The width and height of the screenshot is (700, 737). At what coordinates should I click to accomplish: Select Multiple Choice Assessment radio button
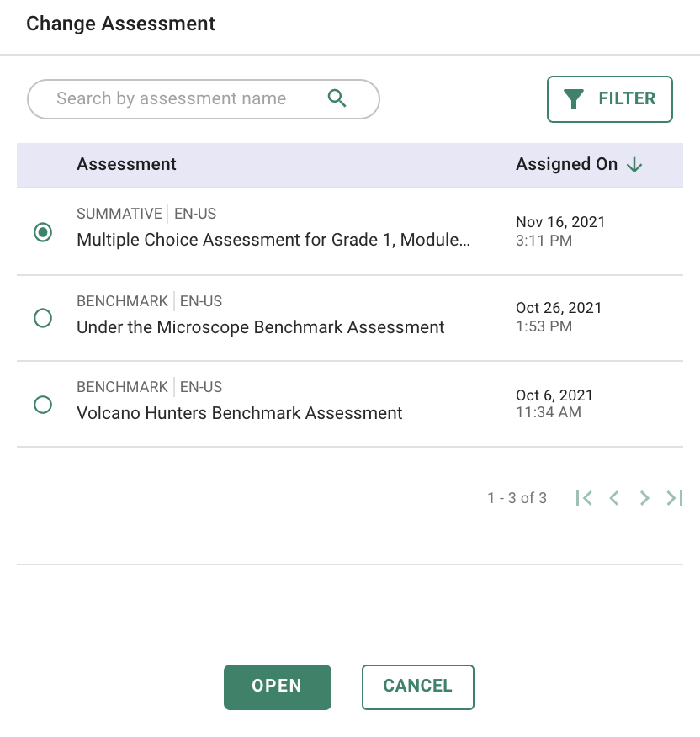pyautogui.click(x=43, y=232)
